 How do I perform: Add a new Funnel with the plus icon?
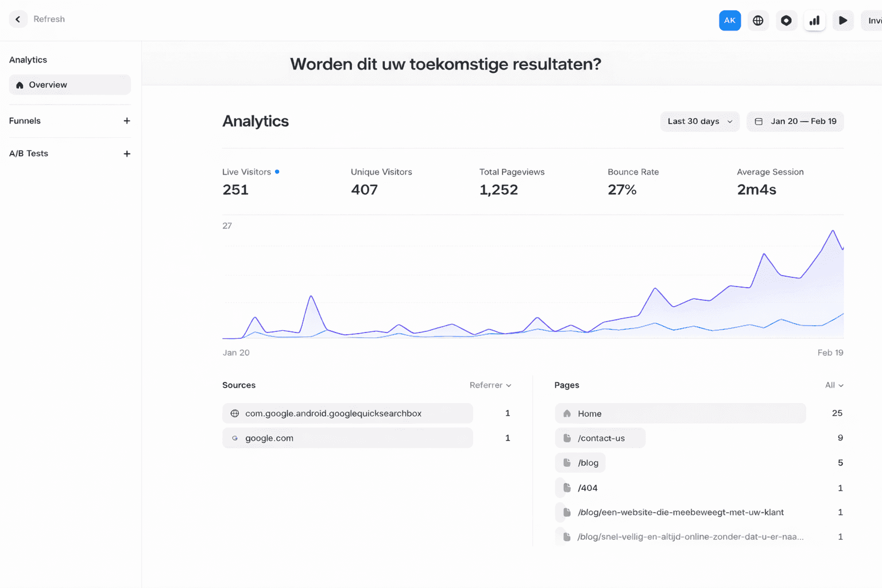[x=127, y=121]
